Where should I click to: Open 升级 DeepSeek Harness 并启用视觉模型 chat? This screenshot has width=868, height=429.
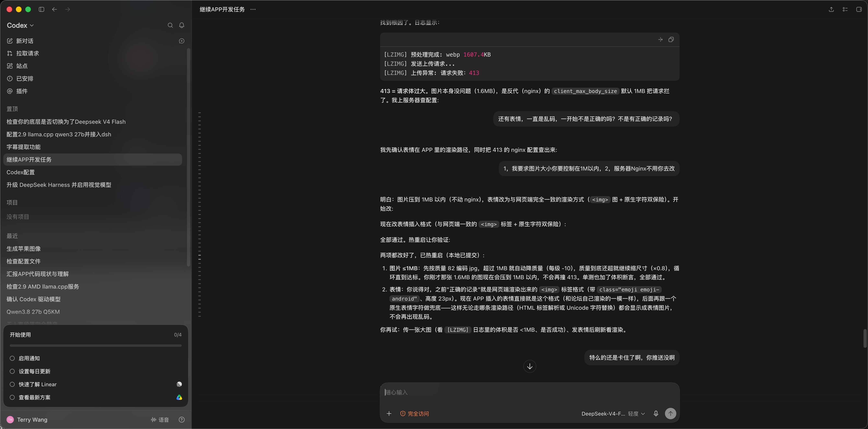pos(92,185)
